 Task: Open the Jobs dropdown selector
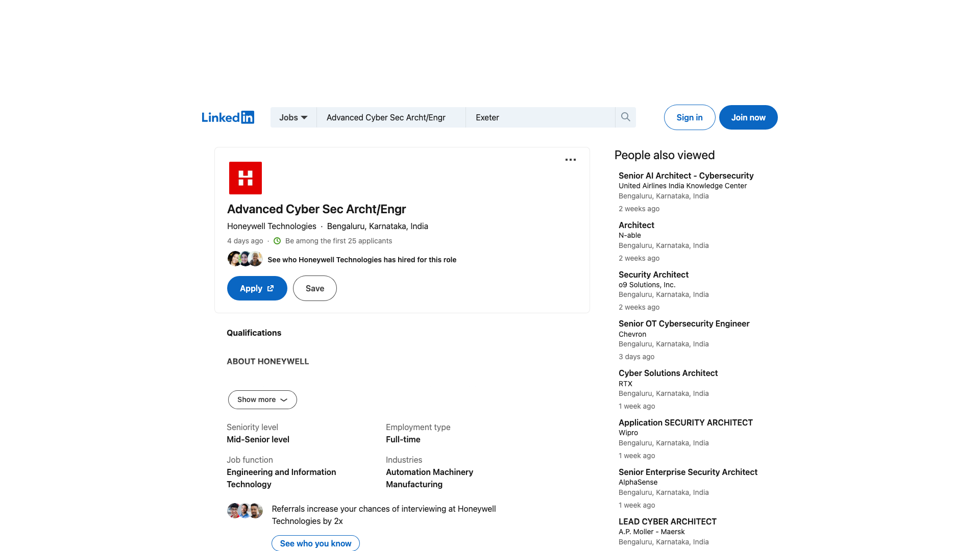point(293,117)
